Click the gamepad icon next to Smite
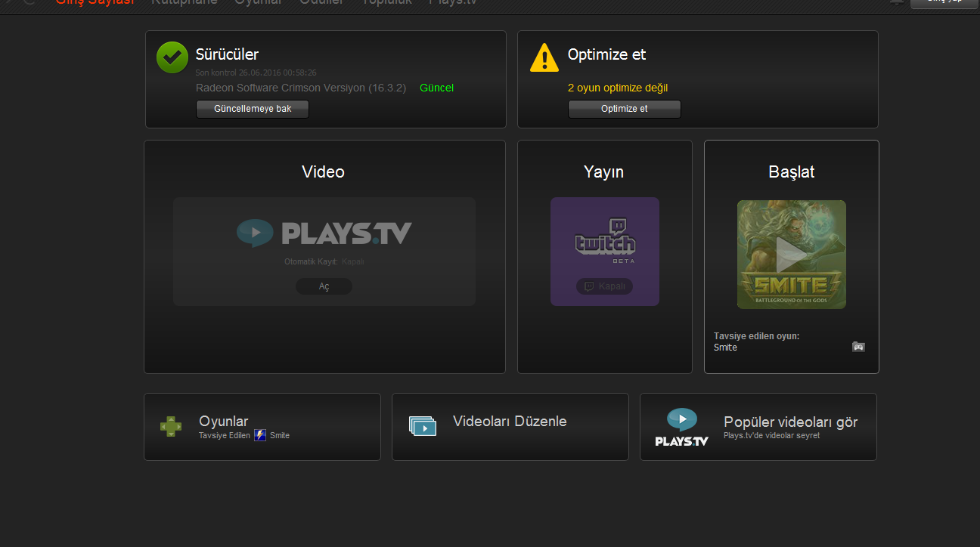This screenshot has width=980, height=547. (x=858, y=347)
